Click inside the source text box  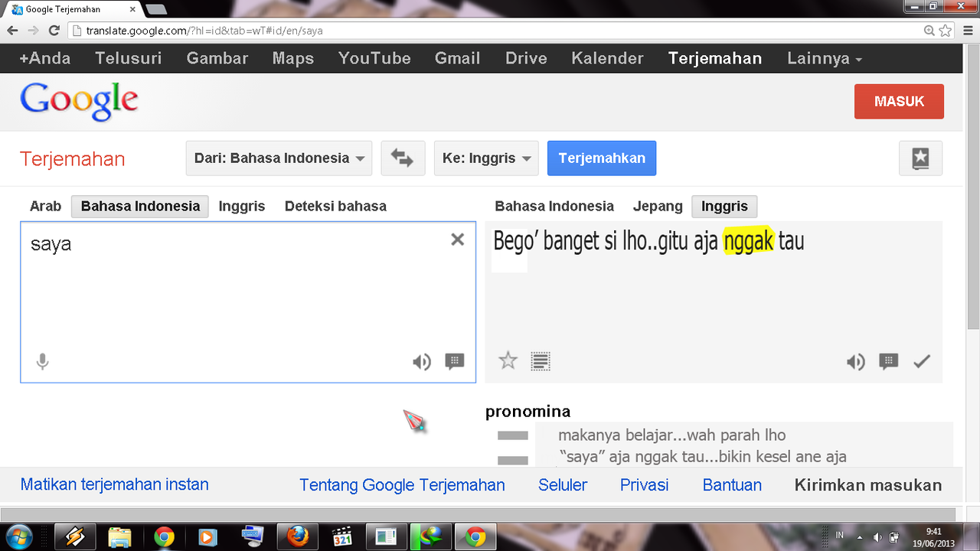click(x=248, y=302)
